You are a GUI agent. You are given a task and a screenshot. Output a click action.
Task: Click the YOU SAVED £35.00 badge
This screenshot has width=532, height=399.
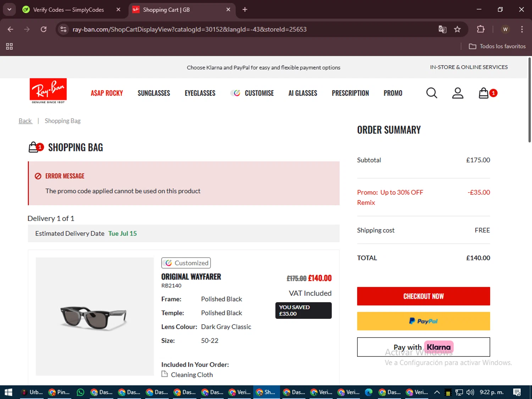click(x=304, y=310)
